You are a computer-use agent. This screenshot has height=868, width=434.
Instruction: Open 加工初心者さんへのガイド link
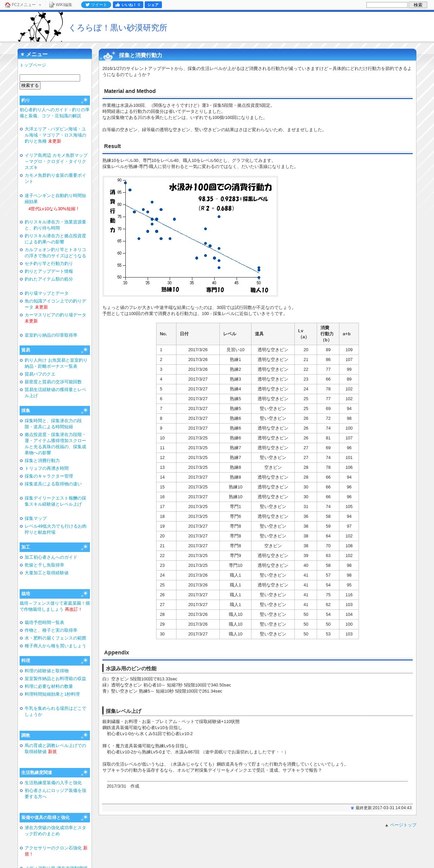(51, 557)
